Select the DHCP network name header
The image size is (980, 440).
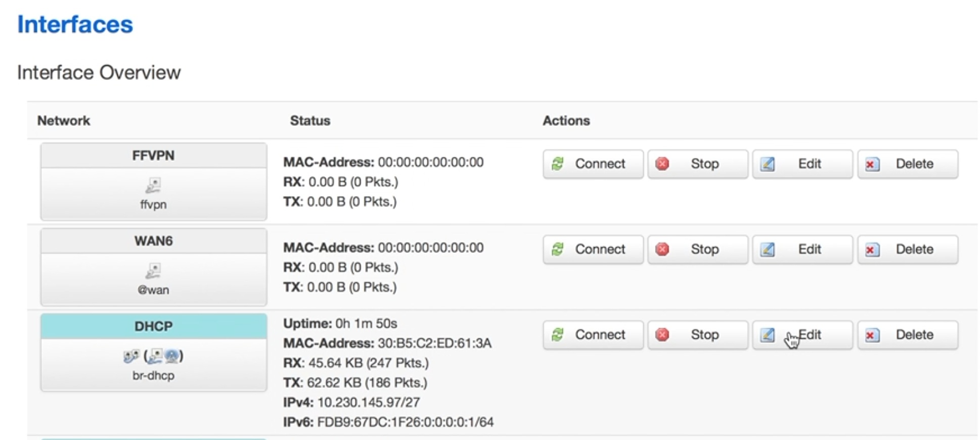(153, 326)
